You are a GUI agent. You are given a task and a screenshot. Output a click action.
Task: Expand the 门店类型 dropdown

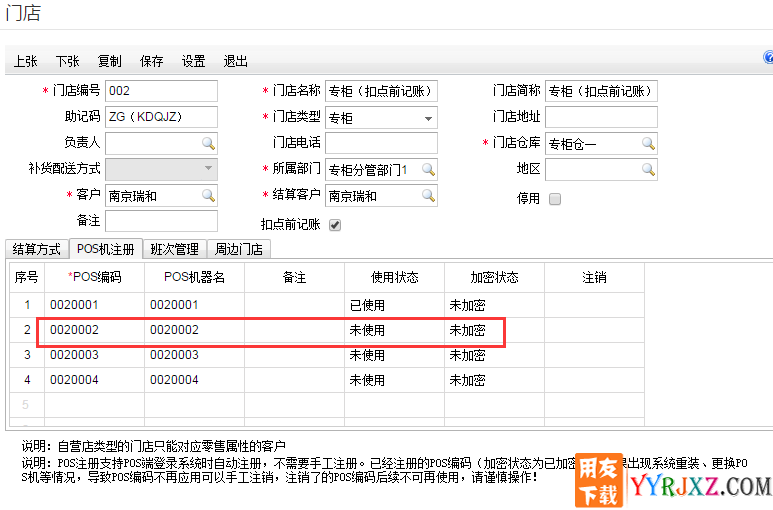(x=428, y=118)
